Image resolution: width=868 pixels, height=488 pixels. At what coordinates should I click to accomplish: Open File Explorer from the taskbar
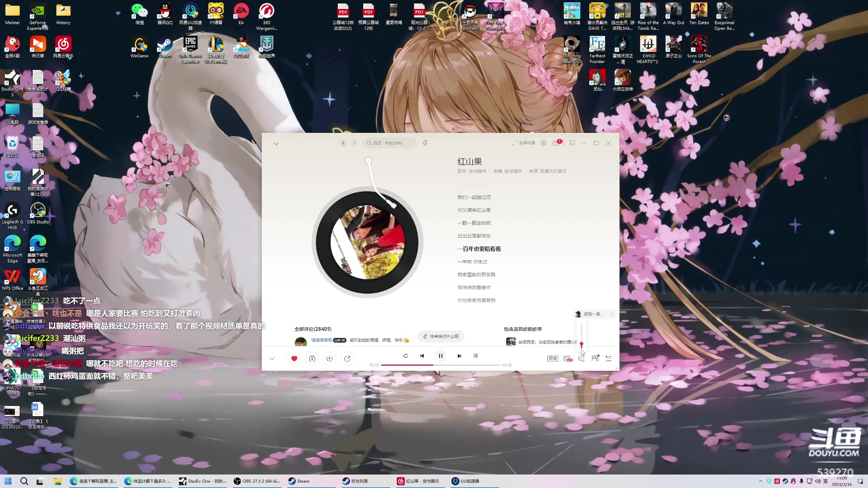[57, 481]
